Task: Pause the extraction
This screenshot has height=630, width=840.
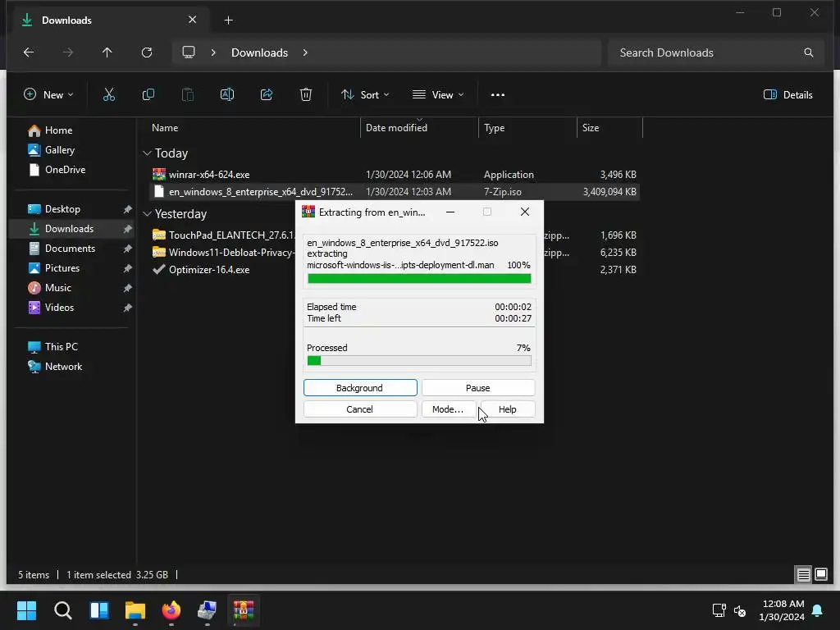Action: pyautogui.click(x=478, y=388)
